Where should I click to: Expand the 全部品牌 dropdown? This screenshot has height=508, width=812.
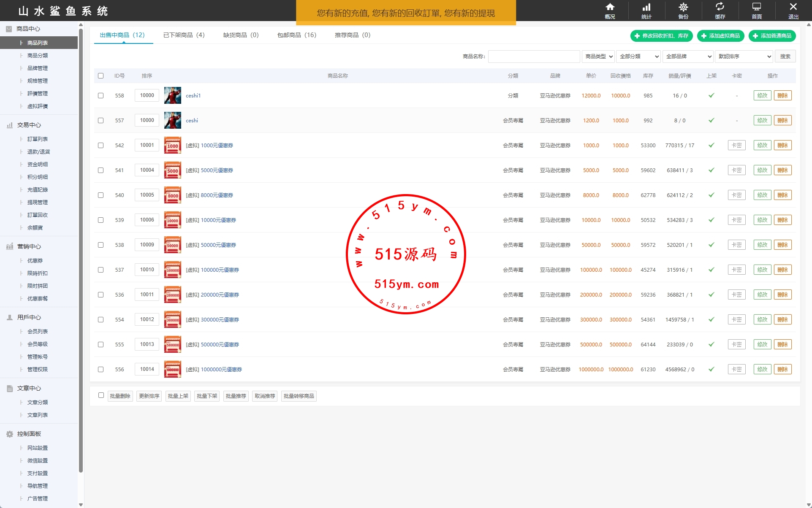[688, 56]
